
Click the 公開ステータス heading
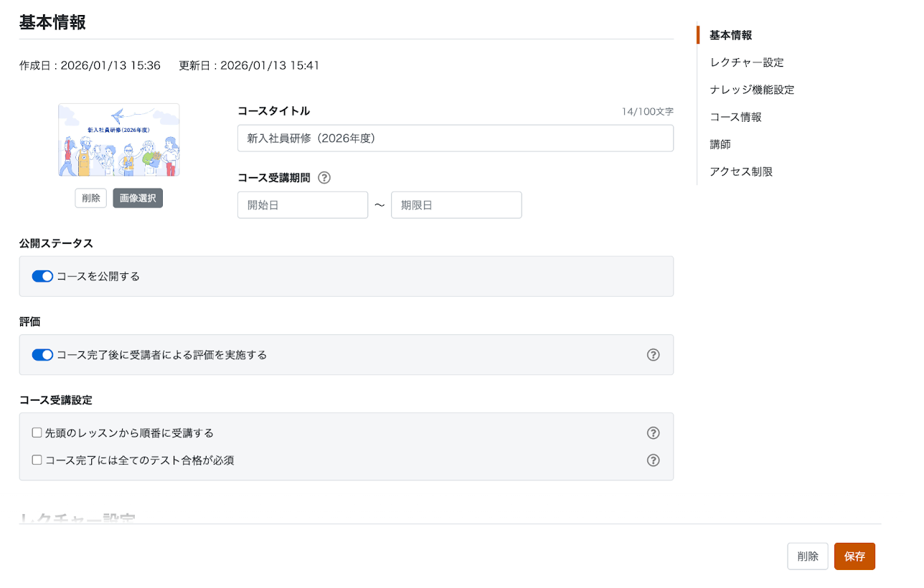point(56,243)
